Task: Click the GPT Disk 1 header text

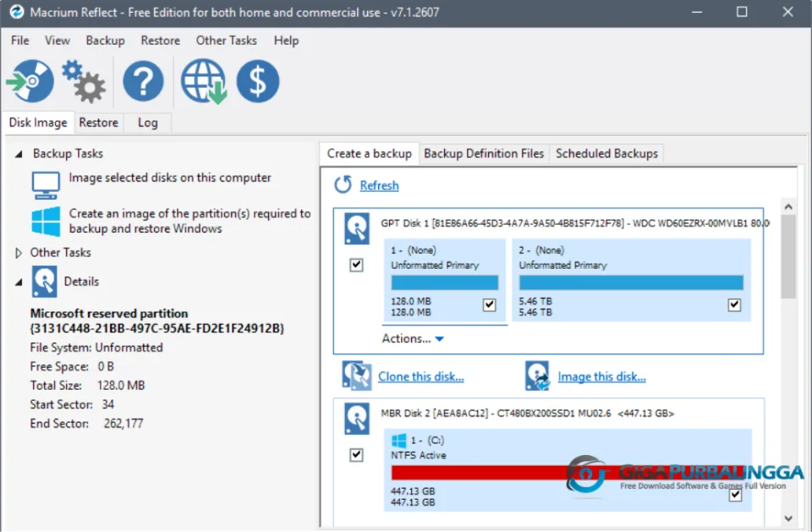Action: pos(575,223)
